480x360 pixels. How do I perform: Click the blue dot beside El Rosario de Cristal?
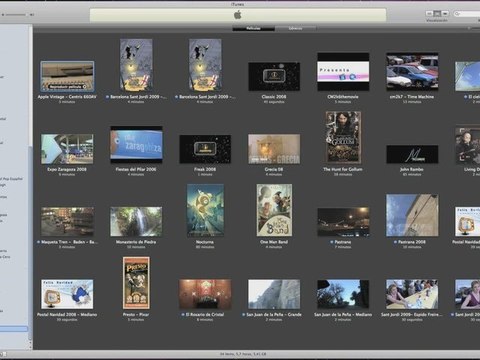coord(183,315)
